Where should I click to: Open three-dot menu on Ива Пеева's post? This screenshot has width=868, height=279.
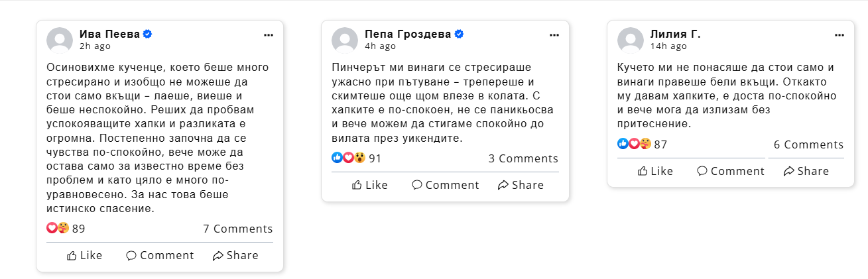point(268,35)
